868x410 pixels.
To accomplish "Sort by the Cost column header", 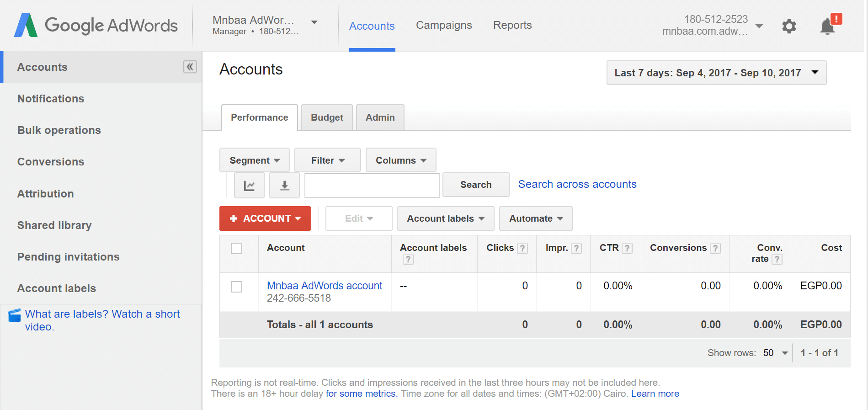I will tap(831, 248).
